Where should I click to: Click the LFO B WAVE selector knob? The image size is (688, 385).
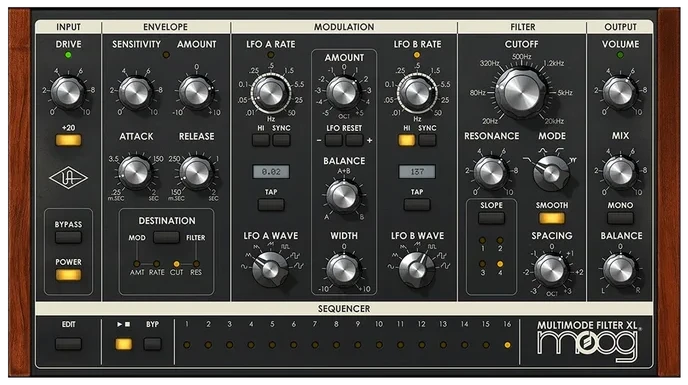(417, 269)
